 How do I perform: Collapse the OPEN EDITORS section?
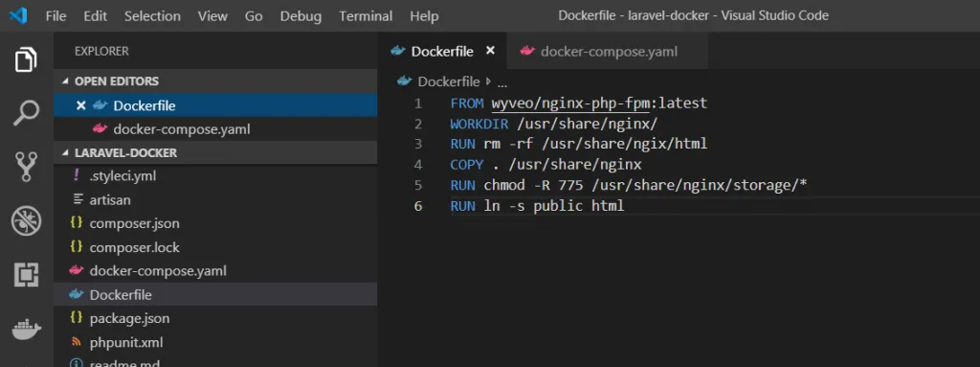pos(66,81)
